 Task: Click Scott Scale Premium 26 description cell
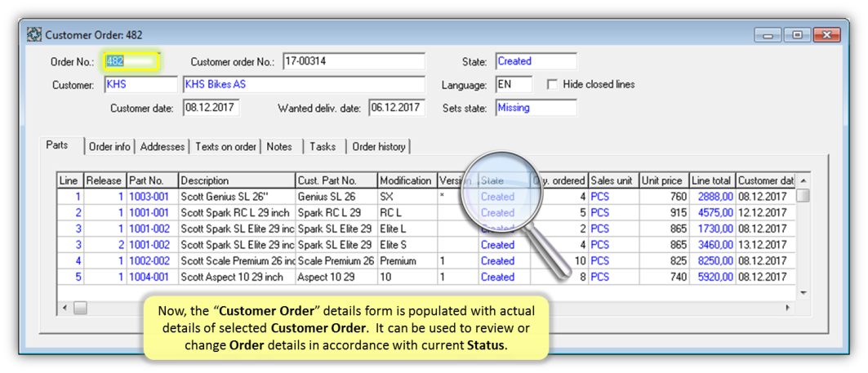click(237, 260)
